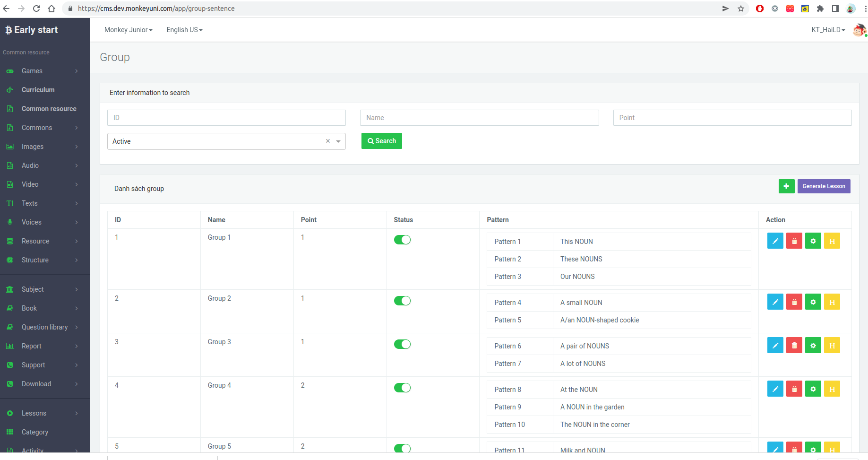
Task: Open the Lessons sidebar item
Action: (45, 413)
